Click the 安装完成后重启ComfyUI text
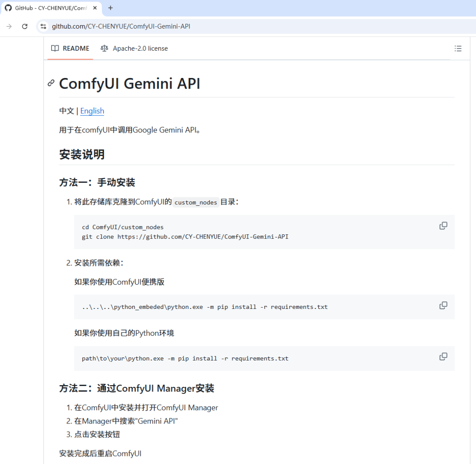Viewport: 476px width, 464px height. click(100, 454)
